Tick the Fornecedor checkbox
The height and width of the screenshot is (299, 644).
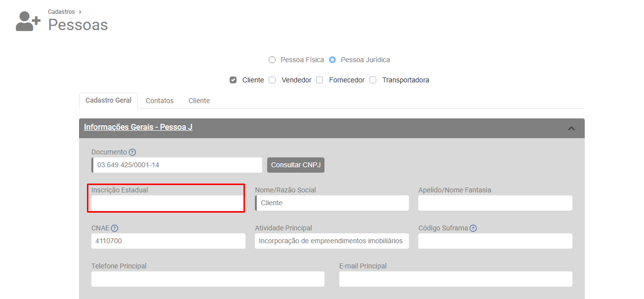tap(320, 80)
